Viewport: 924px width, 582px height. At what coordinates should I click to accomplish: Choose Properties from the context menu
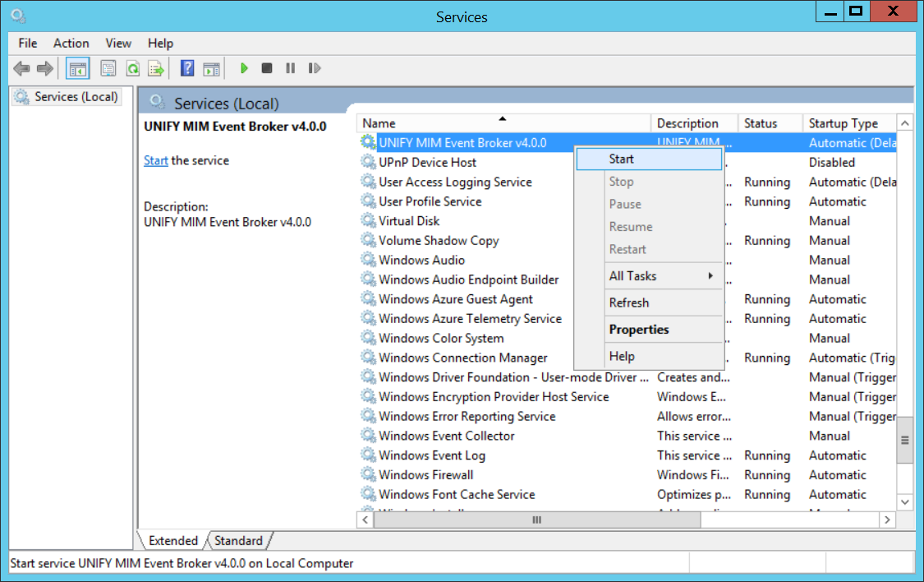(x=649, y=329)
